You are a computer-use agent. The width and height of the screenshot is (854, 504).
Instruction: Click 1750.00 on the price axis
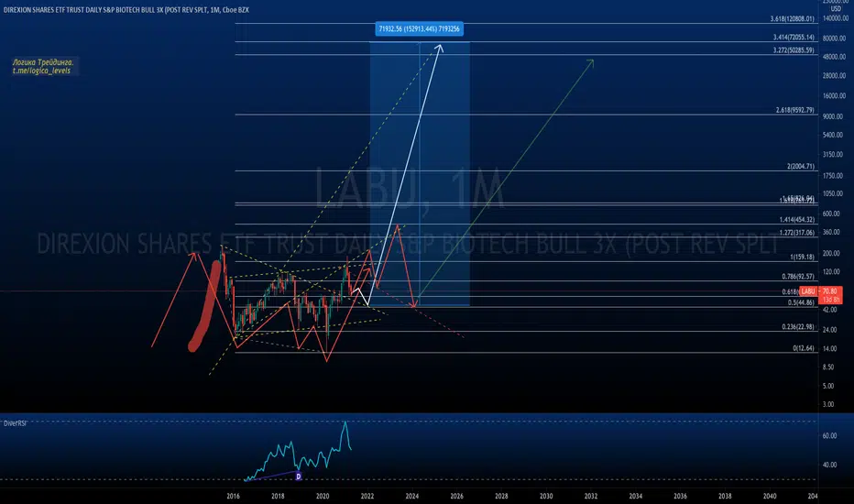tap(833, 176)
